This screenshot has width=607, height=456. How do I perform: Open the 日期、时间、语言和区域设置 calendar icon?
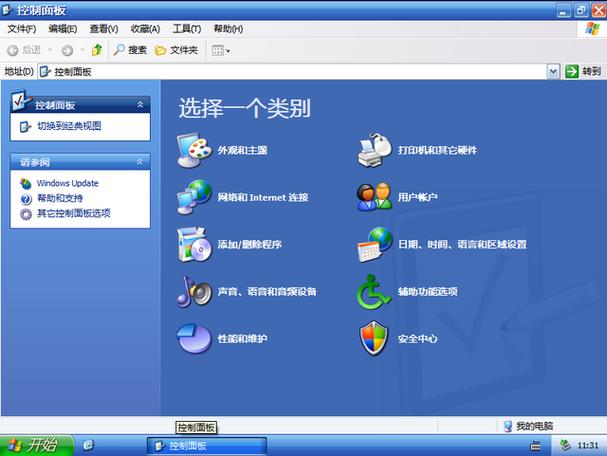[374, 244]
